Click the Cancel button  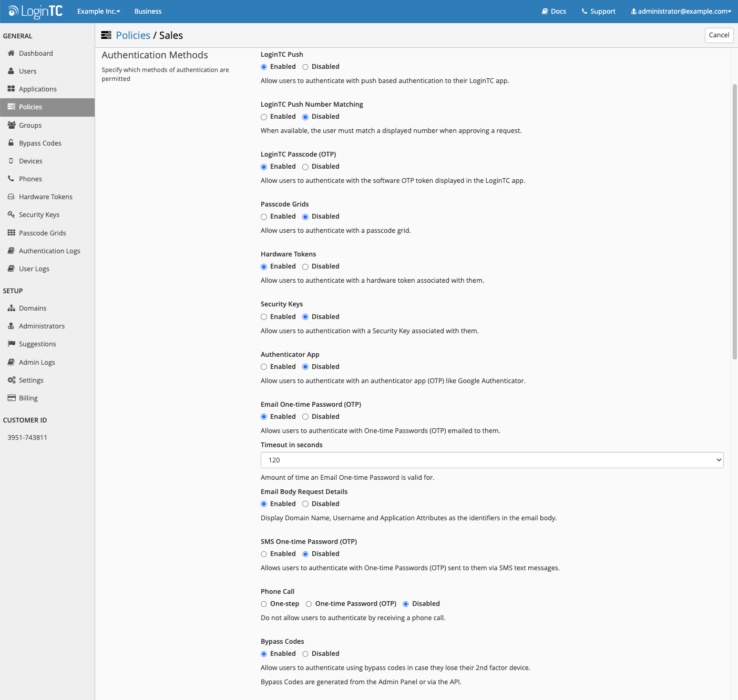tap(719, 35)
